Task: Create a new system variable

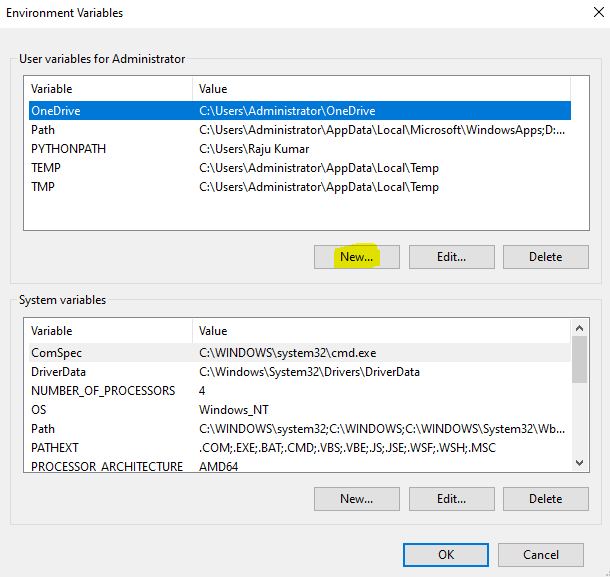Action: click(x=356, y=498)
